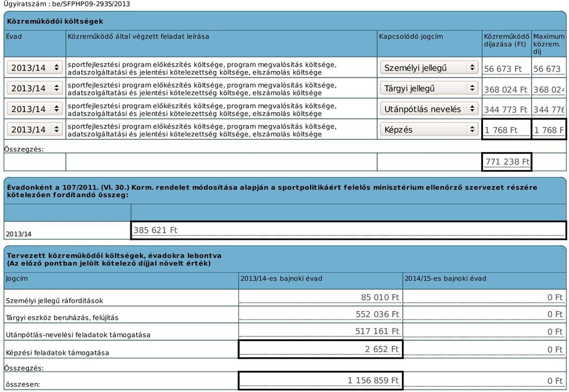This screenshot has height=392, width=569.
Task: Expand the Tárgyi jellegű jogcím dropdown
Action: click(429, 88)
